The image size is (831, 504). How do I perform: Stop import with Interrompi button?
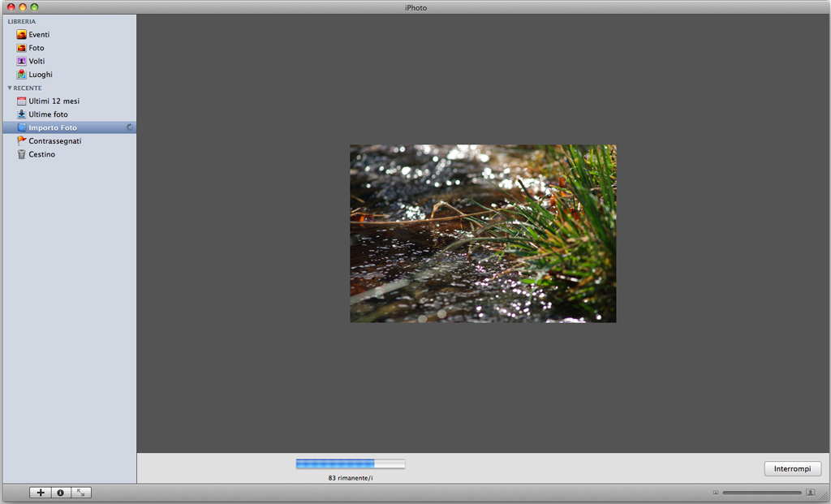click(792, 468)
